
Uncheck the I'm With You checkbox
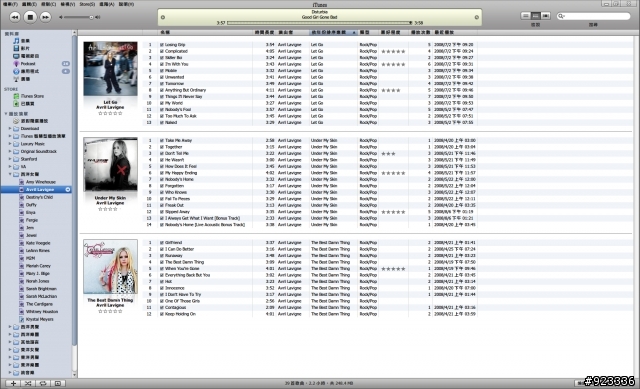click(162, 64)
